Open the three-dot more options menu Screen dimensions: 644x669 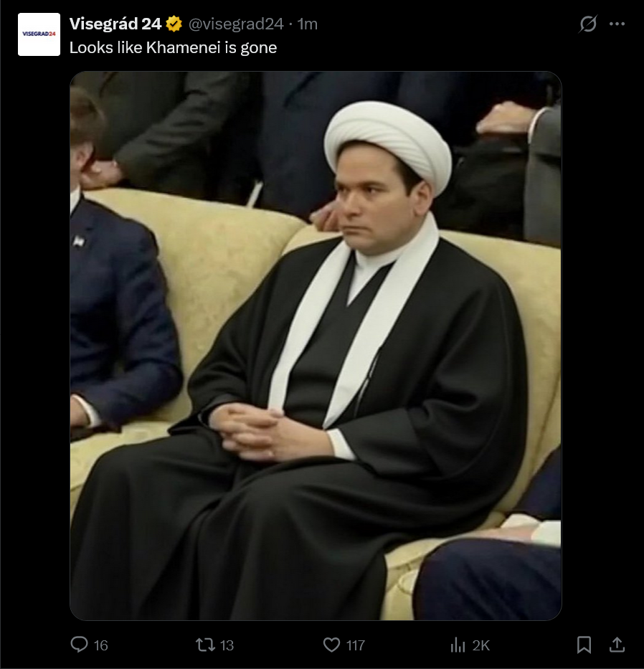[x=617, y=24]
